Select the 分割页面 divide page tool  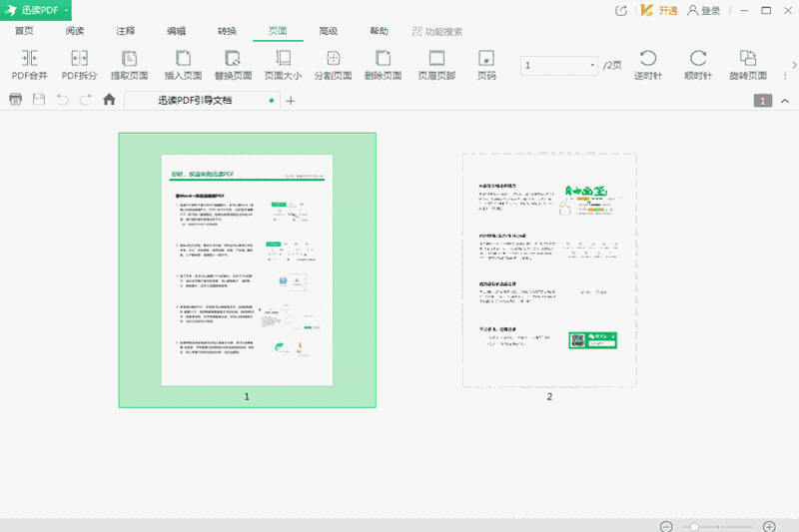pos(333,65)
